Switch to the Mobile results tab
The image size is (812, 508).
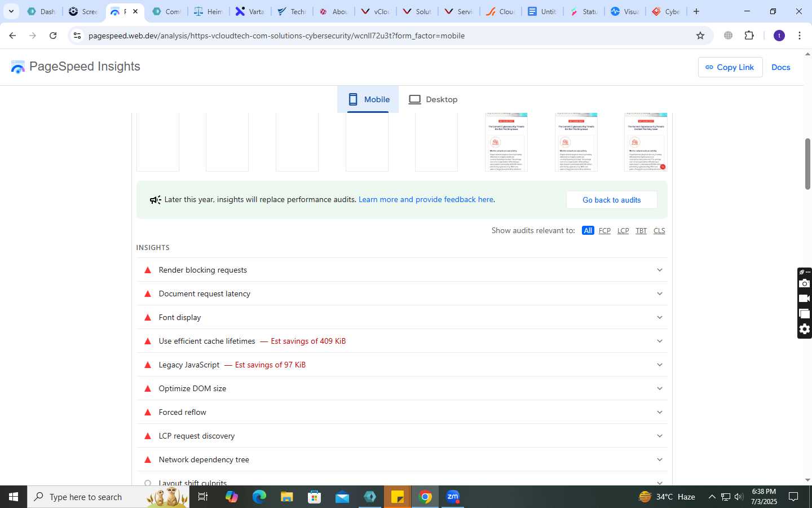(x=368, y=99)
